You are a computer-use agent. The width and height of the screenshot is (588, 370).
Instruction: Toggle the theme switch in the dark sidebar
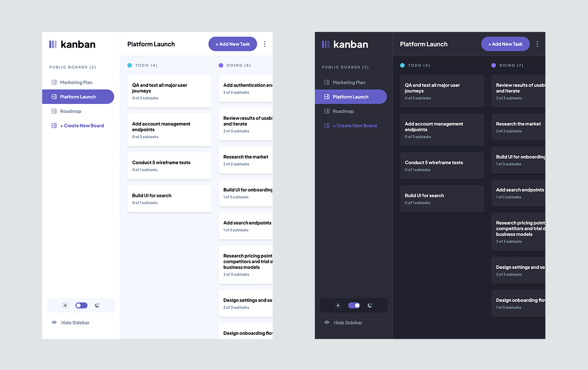click(354, 305)
